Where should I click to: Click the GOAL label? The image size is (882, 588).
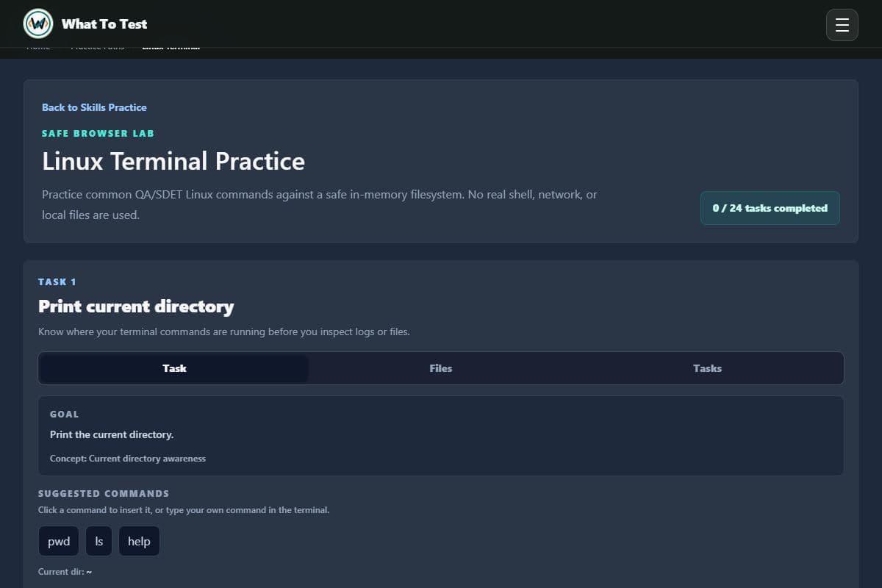pos(64,414)
